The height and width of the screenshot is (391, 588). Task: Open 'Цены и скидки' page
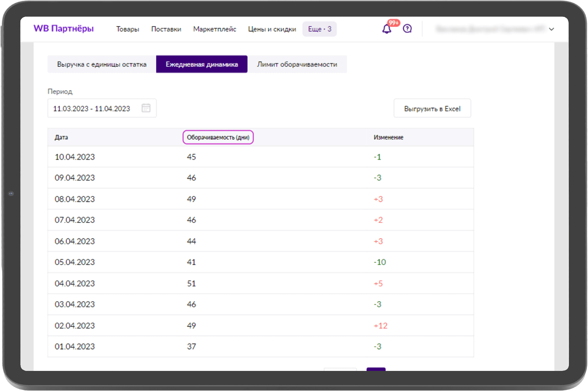(x=272, y=29)
